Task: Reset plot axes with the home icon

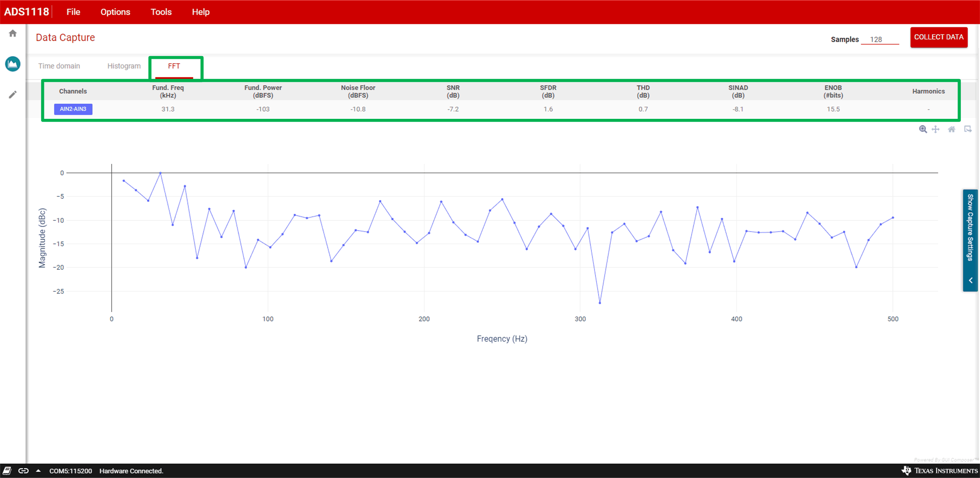Action: tap(951, 129)
